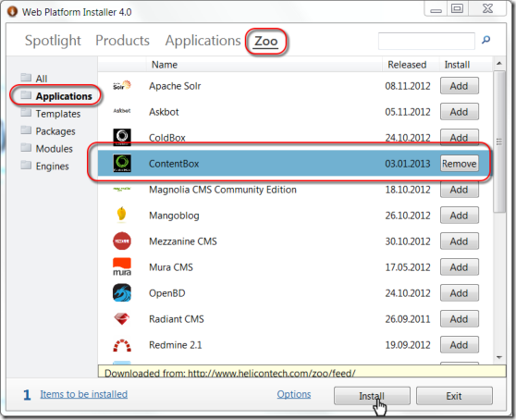Add Radiant CMS
Viewport: 516px width, 420px height.
pyautogui.click(x=459, y=319)
